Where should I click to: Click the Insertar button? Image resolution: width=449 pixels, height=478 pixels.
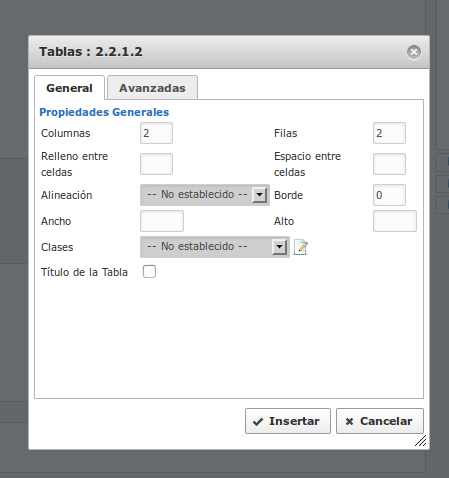pos(288,421)
